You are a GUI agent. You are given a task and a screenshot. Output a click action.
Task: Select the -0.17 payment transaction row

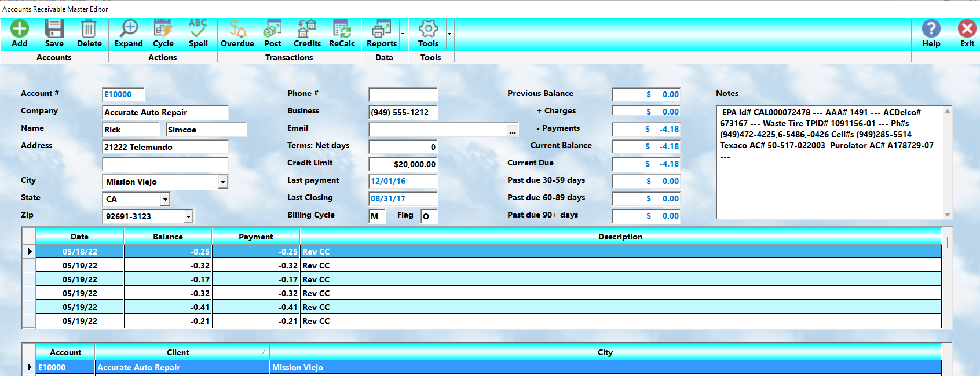click(x=488, y=279)
